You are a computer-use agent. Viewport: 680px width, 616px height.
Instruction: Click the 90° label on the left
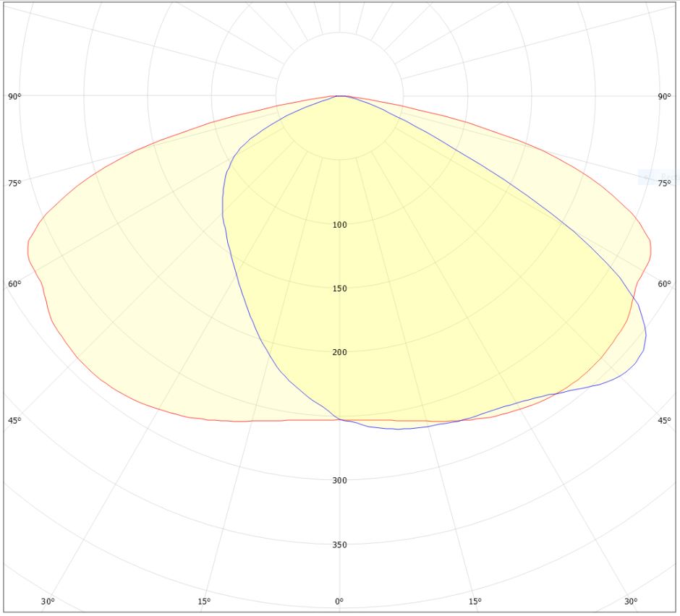tap(14, 97)
